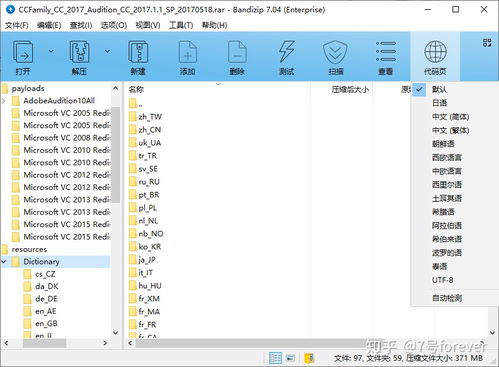Switch to details list view in status bar

(x=275, y=358)
